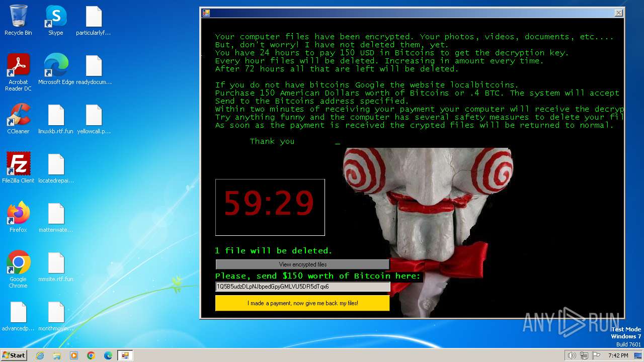Select the ransomware window taskbar button

(125, 355)
